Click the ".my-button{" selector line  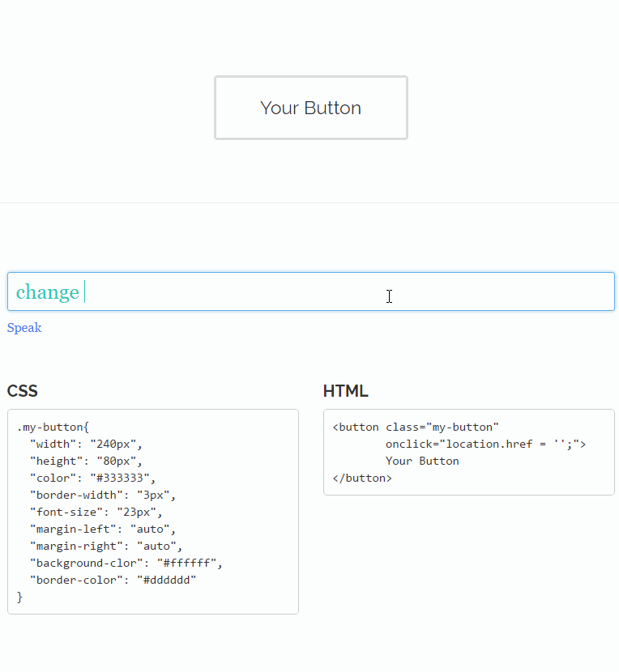pos(53,427)
